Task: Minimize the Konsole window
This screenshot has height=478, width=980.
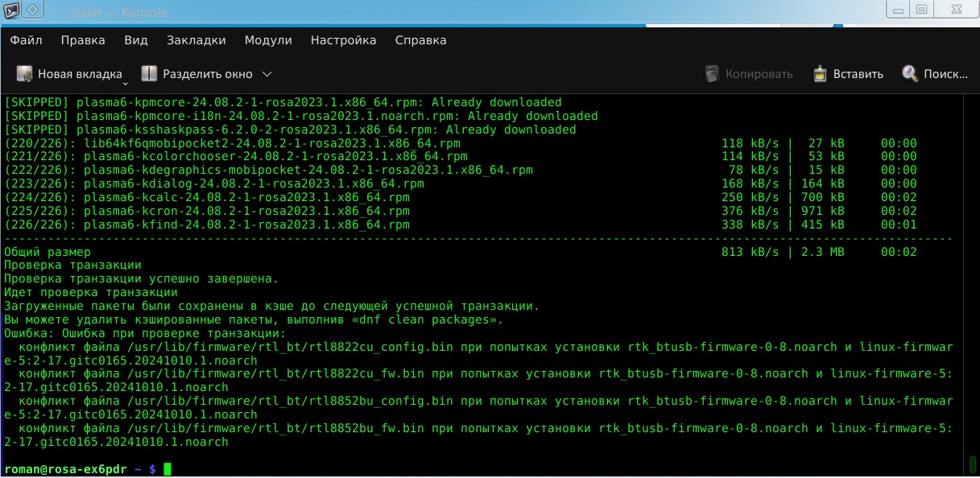Action: pyautogui.click(x=896, y=10)
